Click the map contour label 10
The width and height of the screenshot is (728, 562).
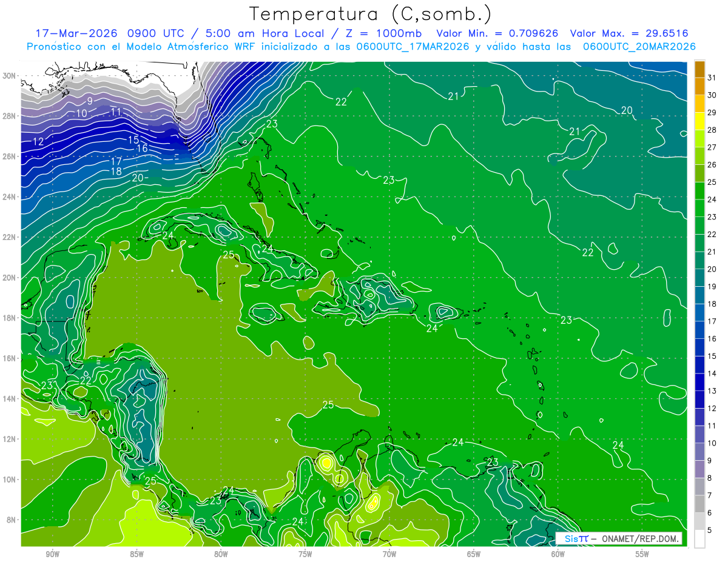pyautogui.click(x=82, y=113)
